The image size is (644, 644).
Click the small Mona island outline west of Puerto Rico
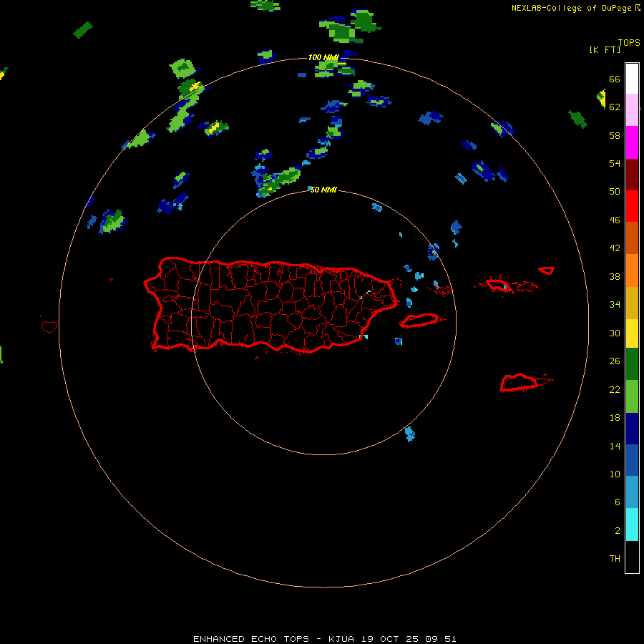tap(49, 326)
